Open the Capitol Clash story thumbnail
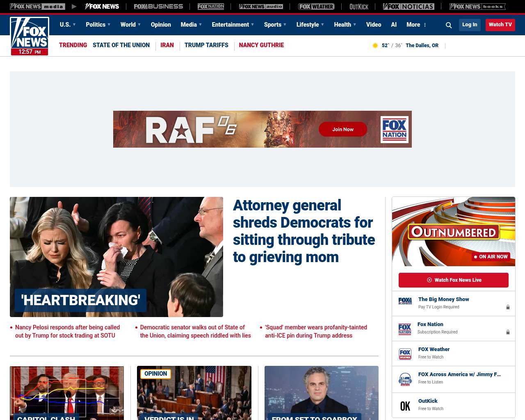525x420 pixels. click(67, 393)
